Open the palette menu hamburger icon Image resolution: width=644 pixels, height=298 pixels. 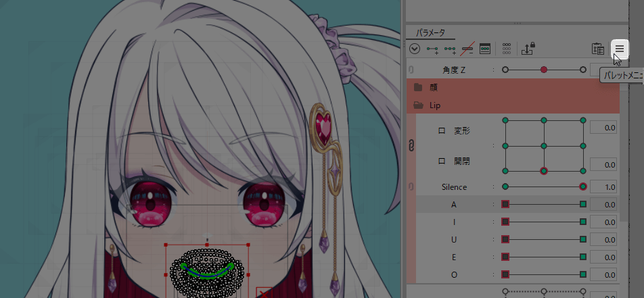coord(619,48)
